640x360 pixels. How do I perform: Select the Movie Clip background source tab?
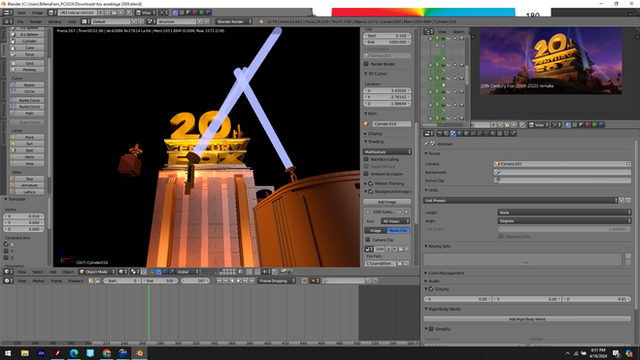coord(398,231)
